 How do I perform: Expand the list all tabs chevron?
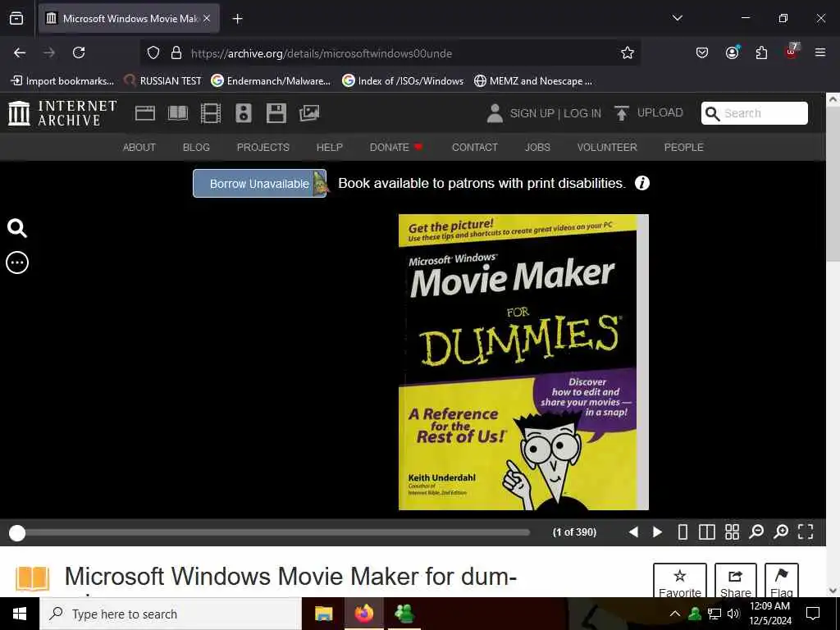(677, 18)
